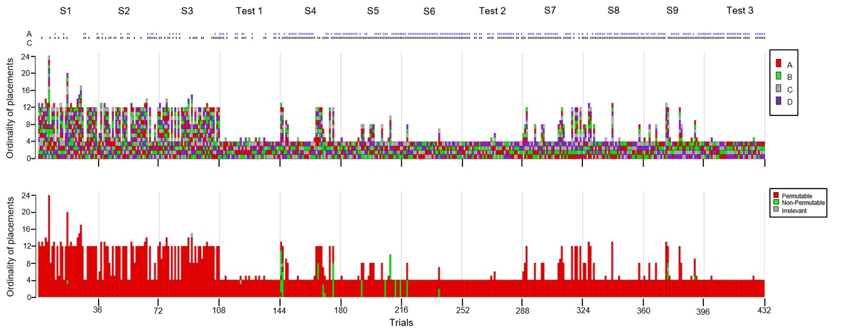The image size is (868, 334).
Task: Click x-axis tick label 324
Action: pos(583,311)
